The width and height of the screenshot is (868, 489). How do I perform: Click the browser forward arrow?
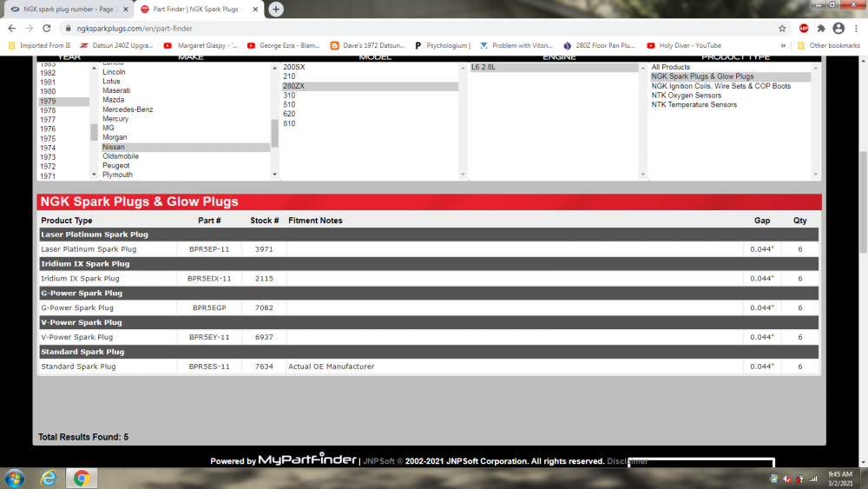pos(30,29)
